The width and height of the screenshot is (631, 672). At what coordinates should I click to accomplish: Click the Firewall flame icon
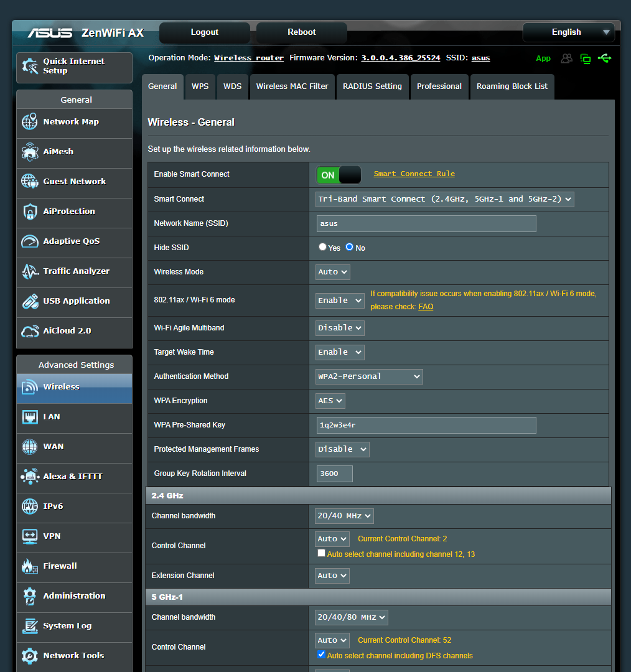(x=30, y=566)
